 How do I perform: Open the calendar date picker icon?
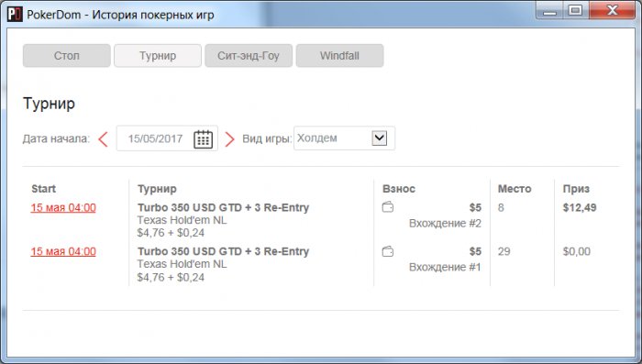[203, 138]
